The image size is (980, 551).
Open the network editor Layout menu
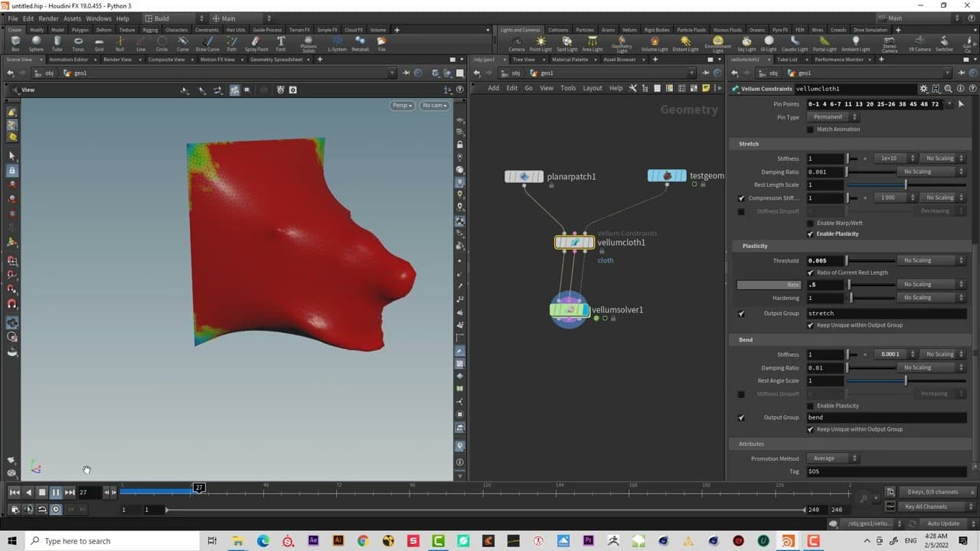pos(593,88)
